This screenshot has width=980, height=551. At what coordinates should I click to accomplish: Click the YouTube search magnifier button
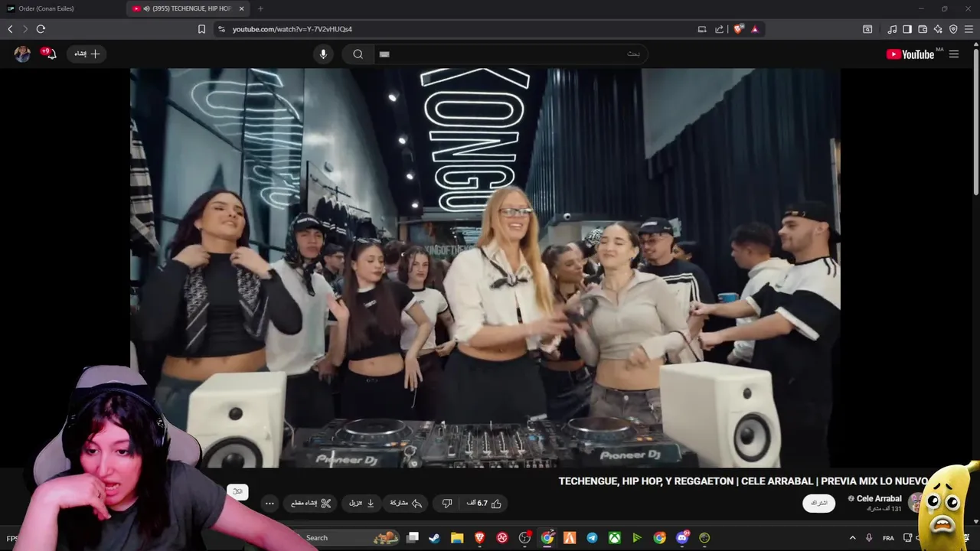pyautogui.click(x=358, y=54)
